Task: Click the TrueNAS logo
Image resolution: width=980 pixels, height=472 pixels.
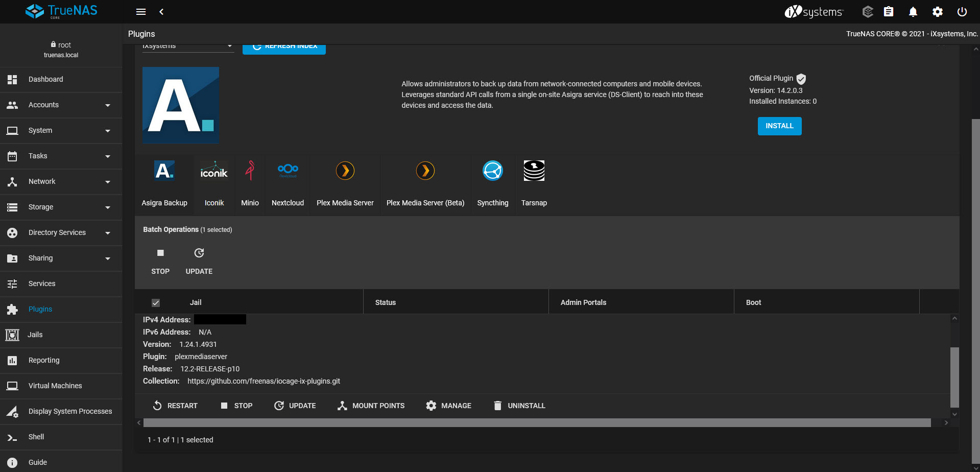Action: [x=61, y=11]
